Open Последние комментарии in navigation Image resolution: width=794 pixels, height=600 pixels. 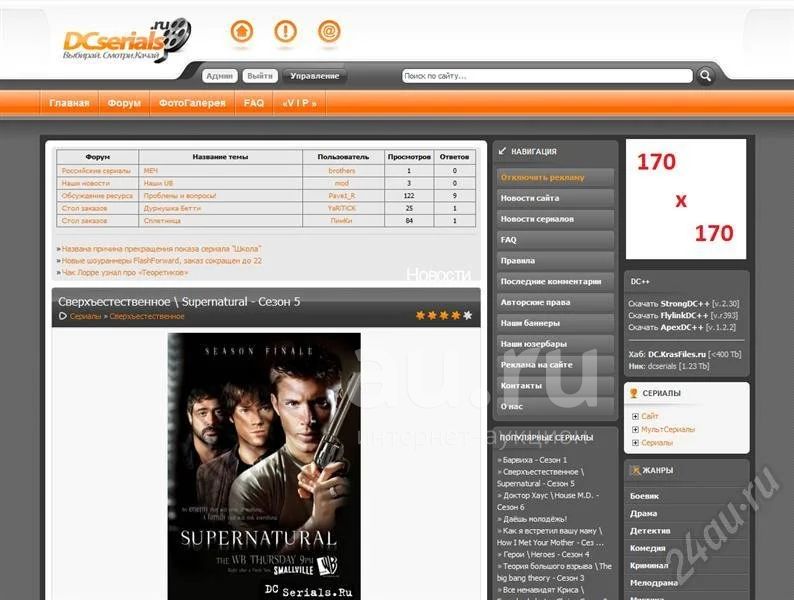555,282
